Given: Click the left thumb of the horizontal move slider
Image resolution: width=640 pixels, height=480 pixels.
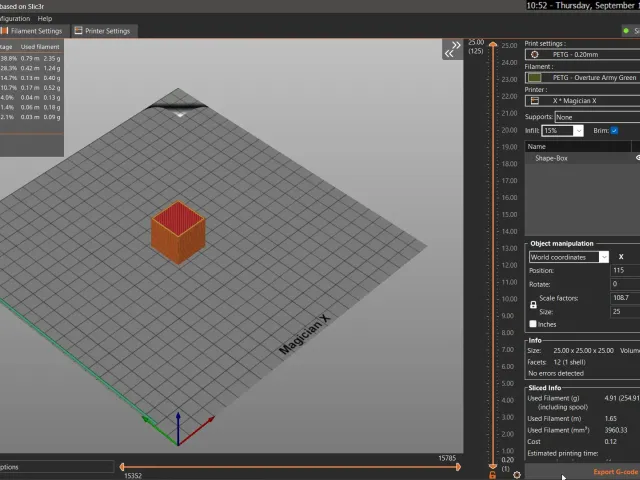Looking at the screenshot, I should (x=122, y=467).
